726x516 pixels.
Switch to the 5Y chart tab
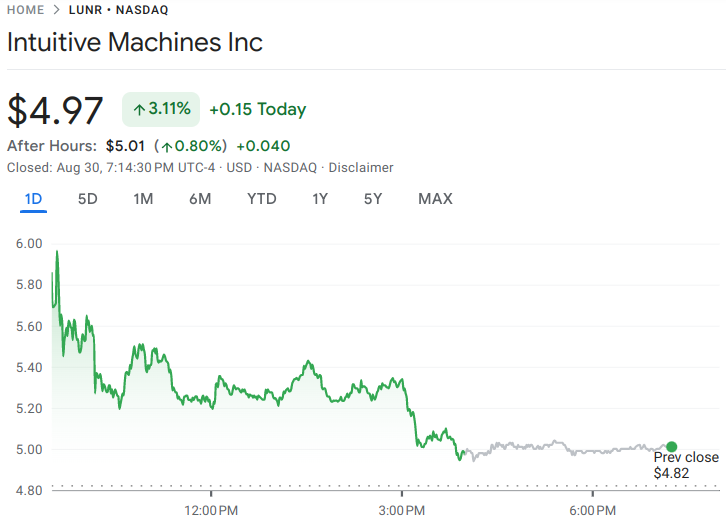tap(373, 199)
